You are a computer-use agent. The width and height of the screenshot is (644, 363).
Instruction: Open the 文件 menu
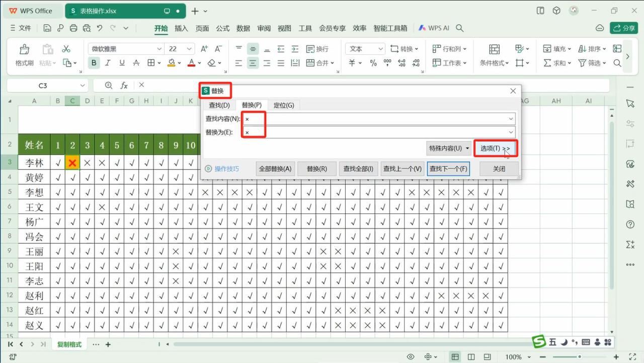click(x=21, y=28)
